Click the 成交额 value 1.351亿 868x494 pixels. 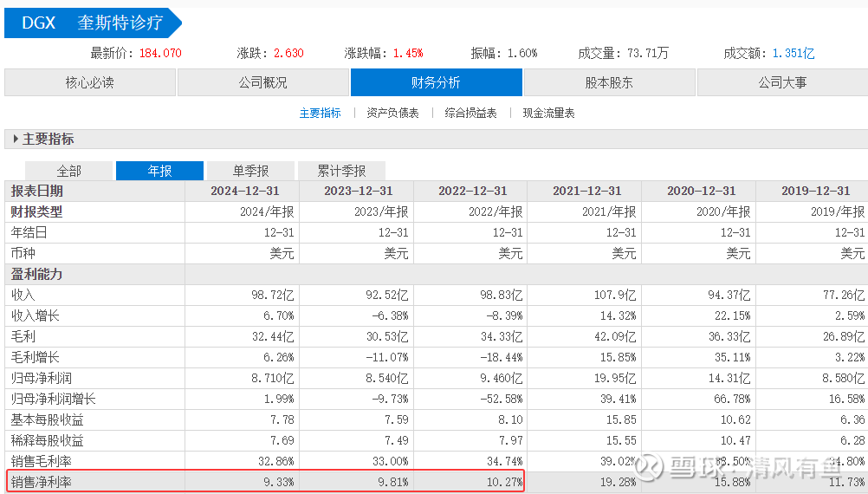pos(794,53)
